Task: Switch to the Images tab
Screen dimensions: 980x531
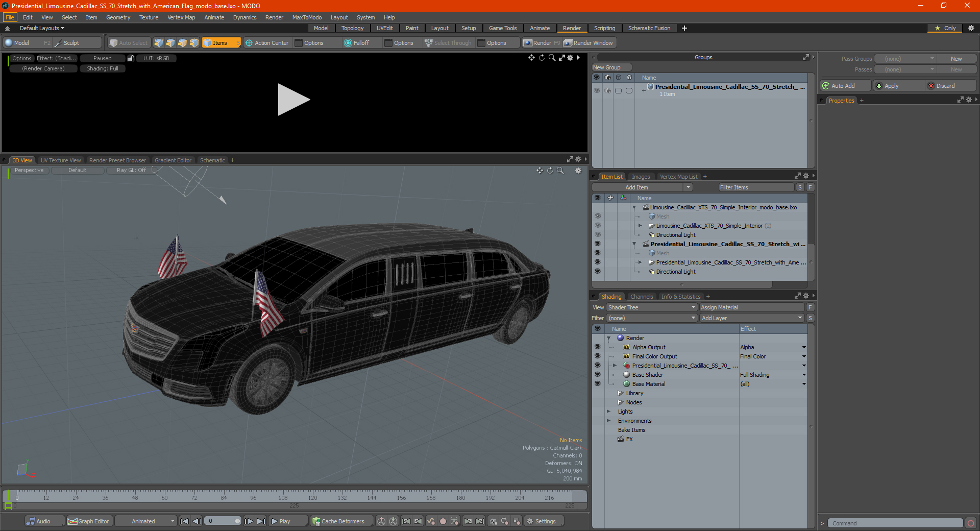Action: (x=641, y=177)
